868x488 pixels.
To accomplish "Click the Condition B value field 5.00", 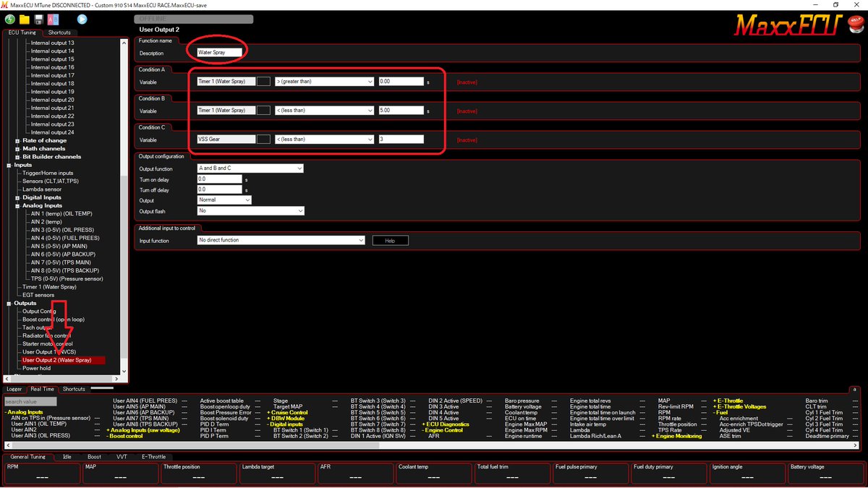I will click(x=401, y=111).
